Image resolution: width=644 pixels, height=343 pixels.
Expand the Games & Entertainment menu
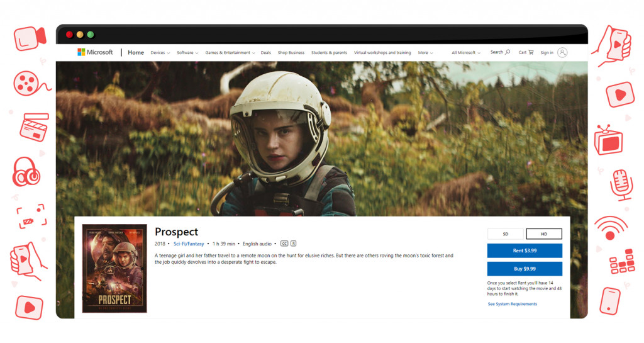tap(230, 53)
